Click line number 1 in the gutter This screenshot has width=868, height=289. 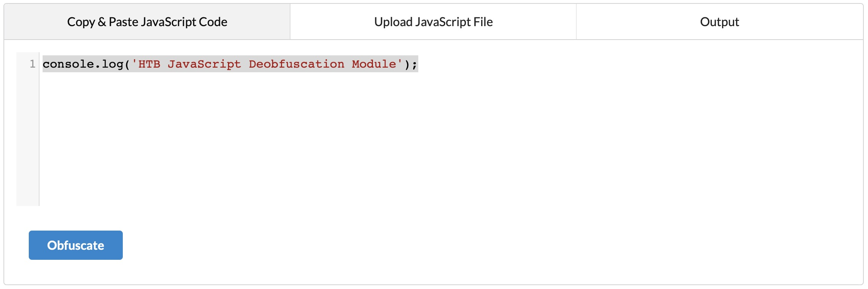(32, 64)
